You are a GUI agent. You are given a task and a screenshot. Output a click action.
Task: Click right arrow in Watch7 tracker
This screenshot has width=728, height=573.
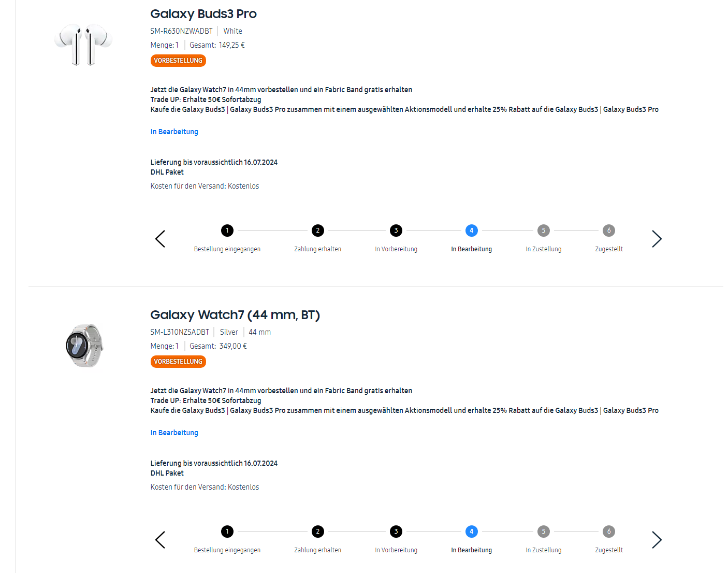pyautogui.click(x=657, y=540)
